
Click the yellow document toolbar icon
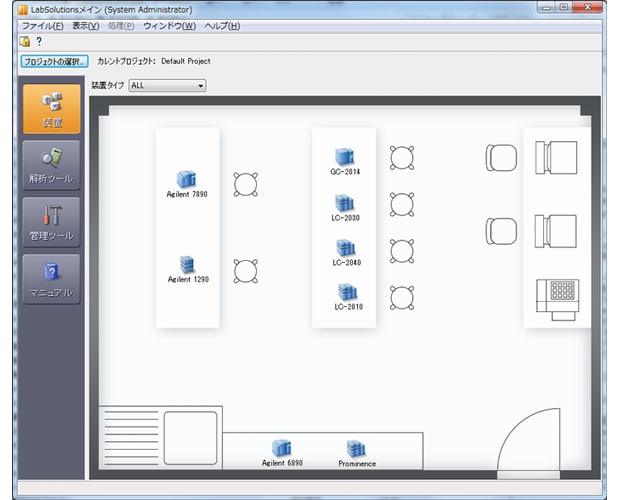tap(25, 41)
